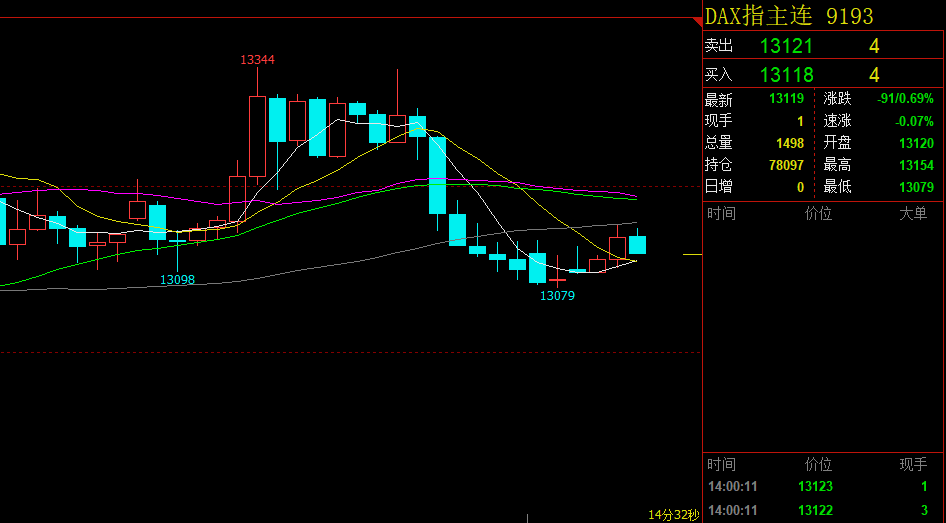Click the big cyan candle crossing the magenta line
The width and height of the screenshot is (946, 523).
click(437, 176)
